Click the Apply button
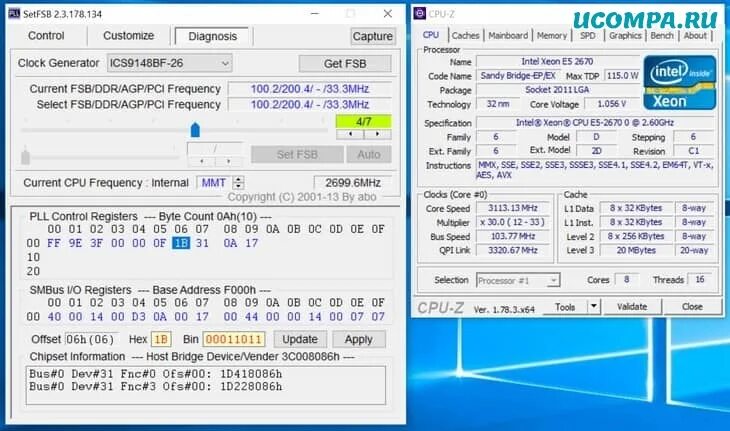 click(x=358, y=339)
